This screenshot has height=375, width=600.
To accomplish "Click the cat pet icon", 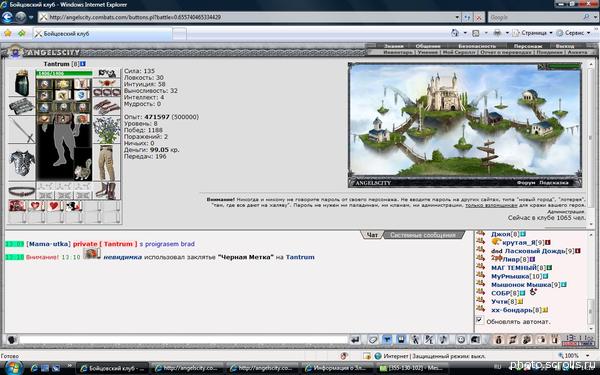I will pyautogui.click(x=83, y=169).
